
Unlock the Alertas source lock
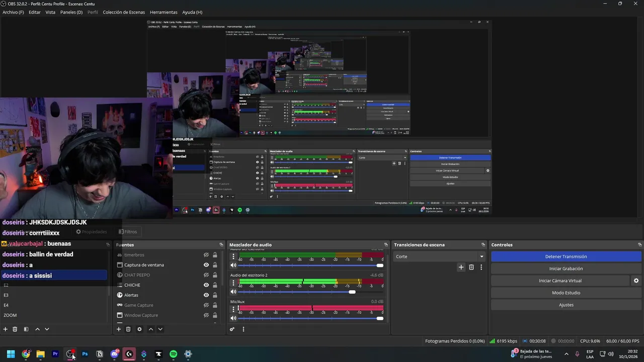(x=215, y=295)
